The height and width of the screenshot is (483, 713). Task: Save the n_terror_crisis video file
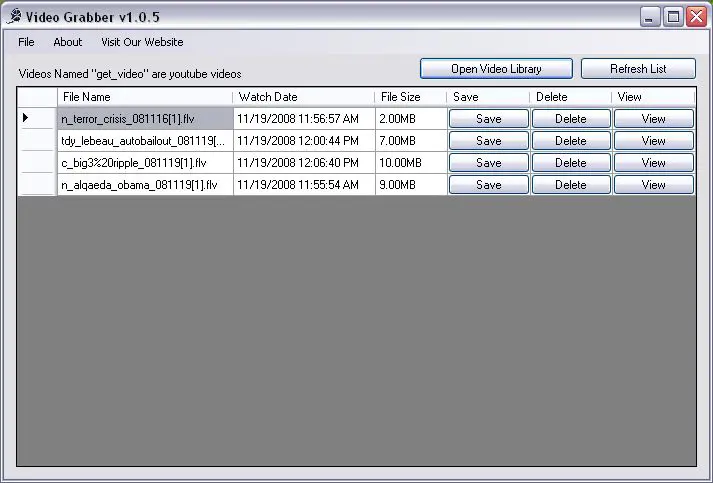click(x=489, y=119)
